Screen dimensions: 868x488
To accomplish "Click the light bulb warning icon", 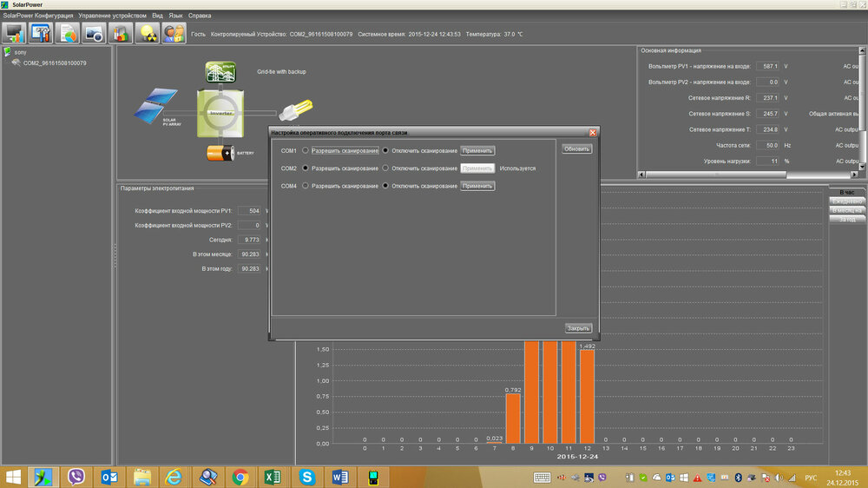I will click(148, 33).
